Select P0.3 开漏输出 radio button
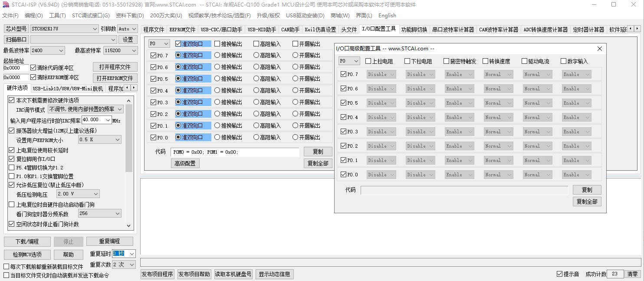 [x=296, y=102]
